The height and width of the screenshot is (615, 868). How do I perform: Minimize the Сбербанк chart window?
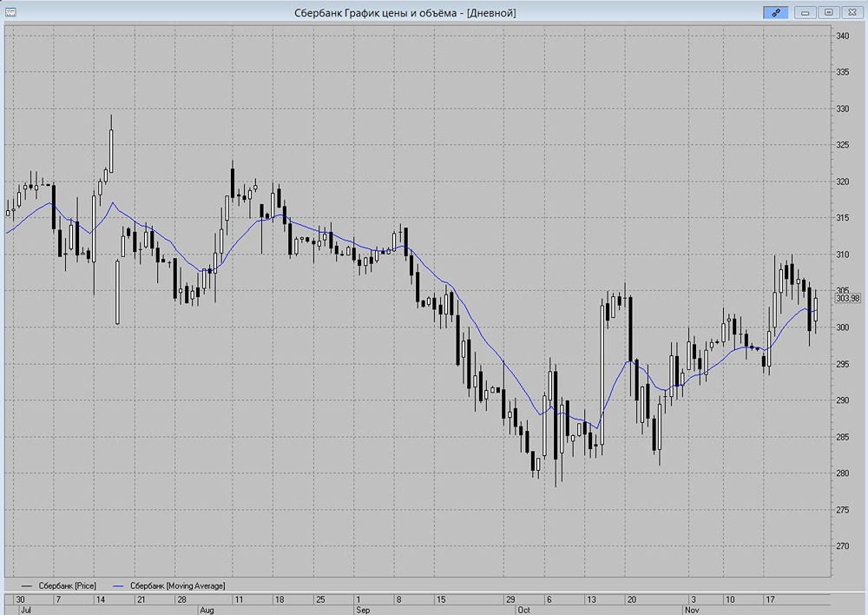[x=806, y=12]
